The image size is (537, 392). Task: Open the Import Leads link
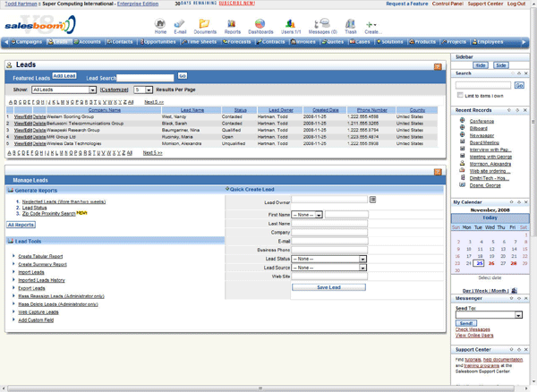[x=31, y=272]
